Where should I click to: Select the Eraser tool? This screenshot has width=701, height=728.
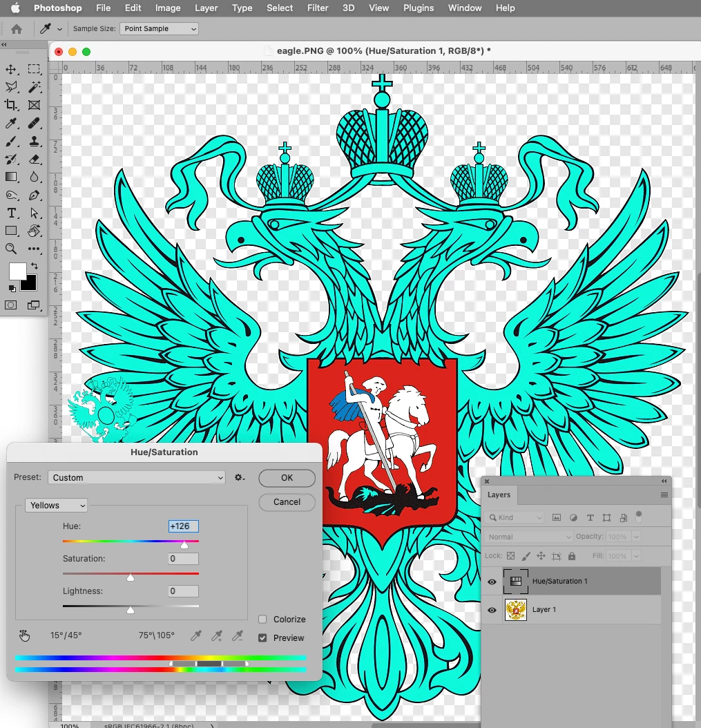[34, 160]
